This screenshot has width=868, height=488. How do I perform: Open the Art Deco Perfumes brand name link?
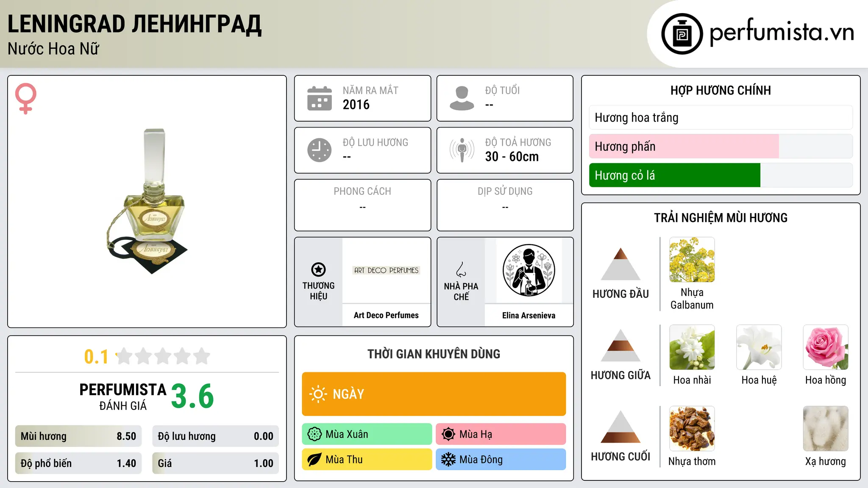pyautogui.click(x=386, y=315)
